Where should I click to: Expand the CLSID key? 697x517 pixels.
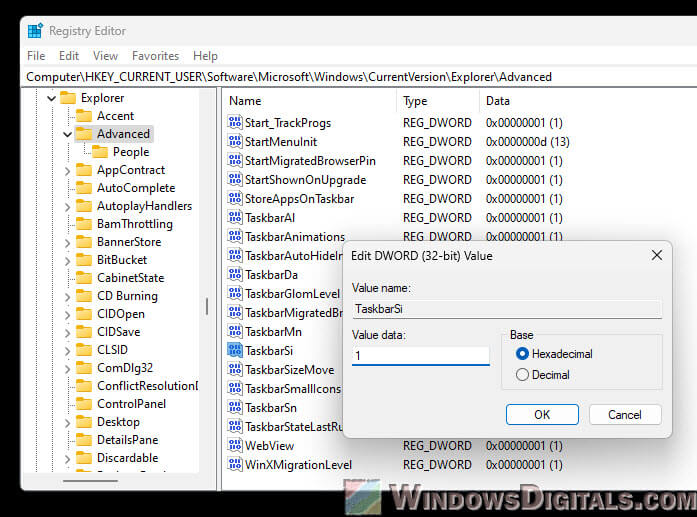tap(68, 351)
